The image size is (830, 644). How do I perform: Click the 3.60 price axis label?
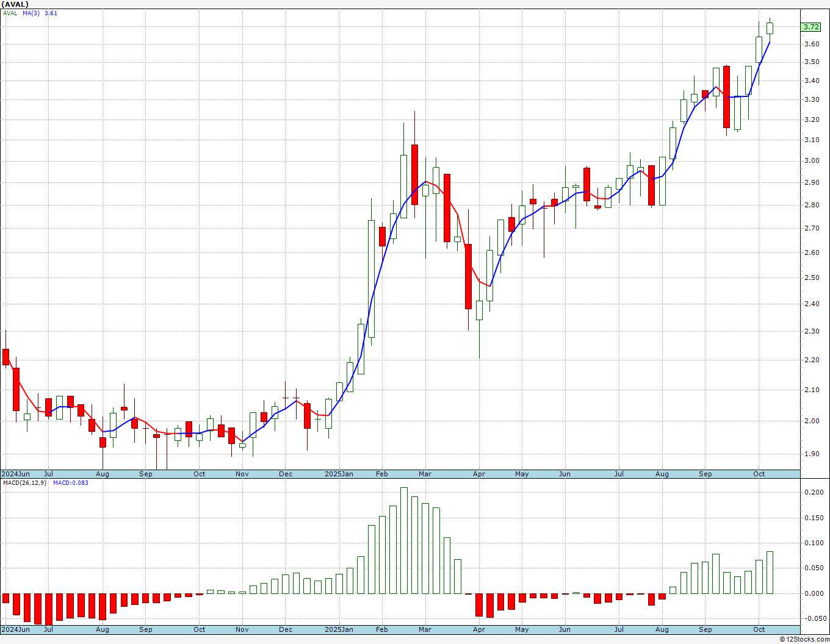tap(812, 44)
